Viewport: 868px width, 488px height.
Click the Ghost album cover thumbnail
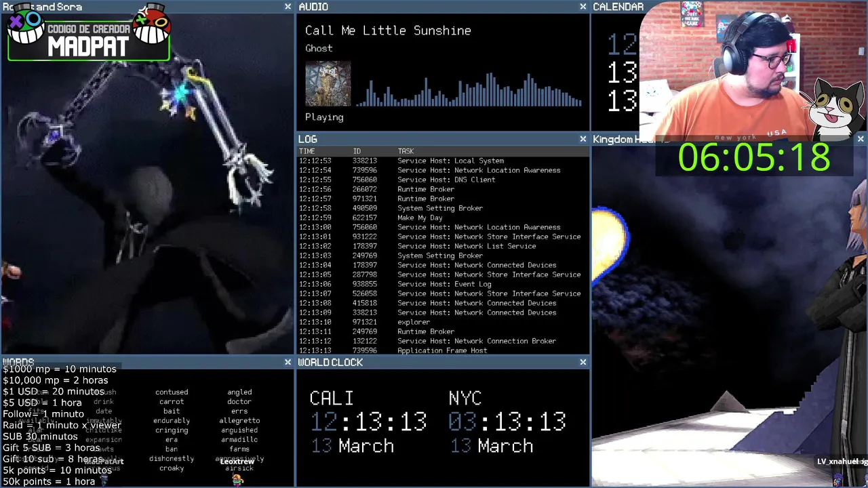[328, 84]
